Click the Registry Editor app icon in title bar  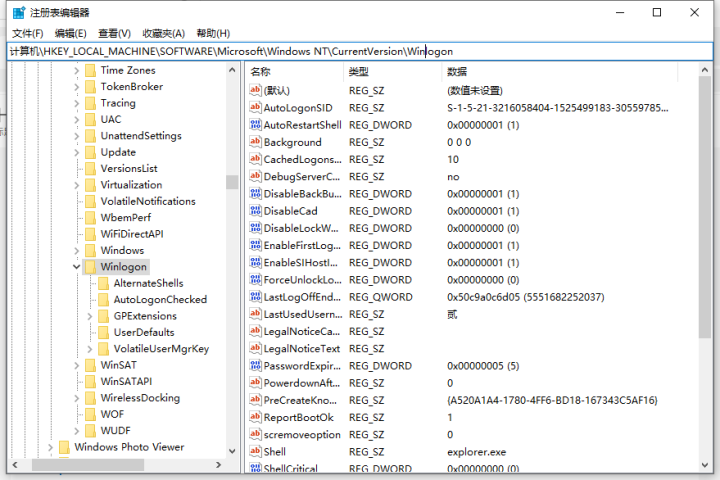pyautogui.click(x=19, y=12)
